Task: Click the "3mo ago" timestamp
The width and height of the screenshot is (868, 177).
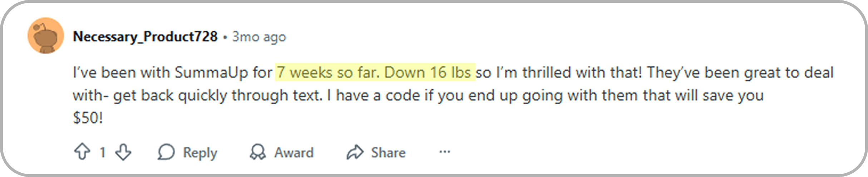Action: pyautogui.click(x=259, y=37)
